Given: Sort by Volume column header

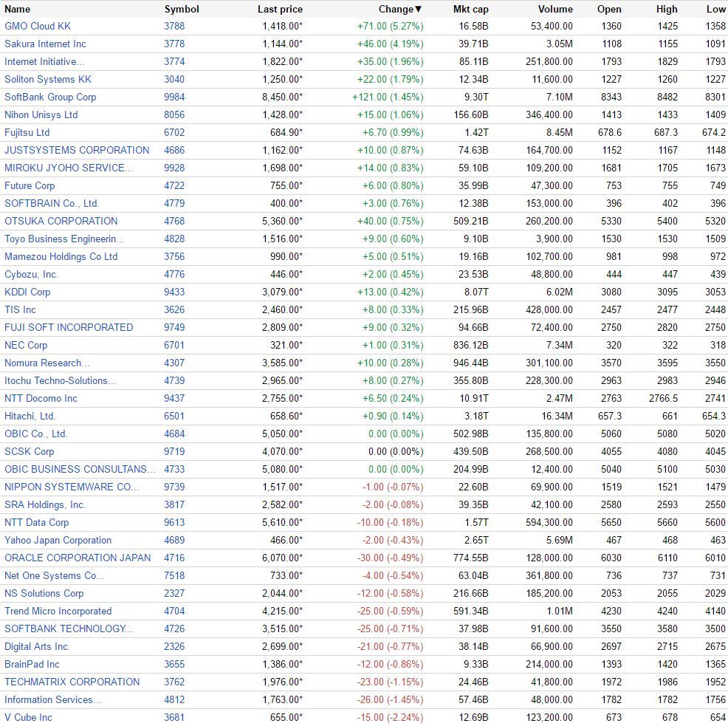Looking at the screenshot, I should tap(555, 10).
